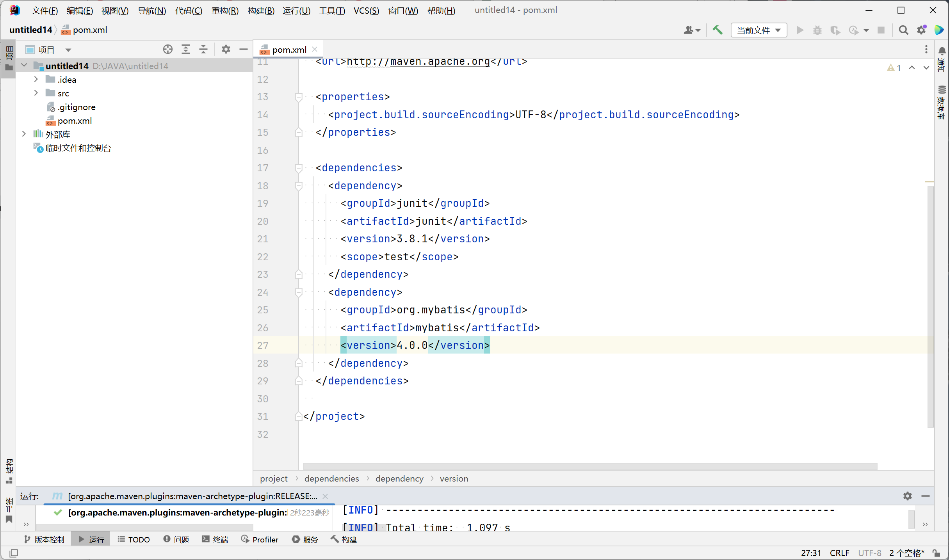Click the locate-file crosshair icon in project panel
The image size is (949, 560).
coord(168,49)
